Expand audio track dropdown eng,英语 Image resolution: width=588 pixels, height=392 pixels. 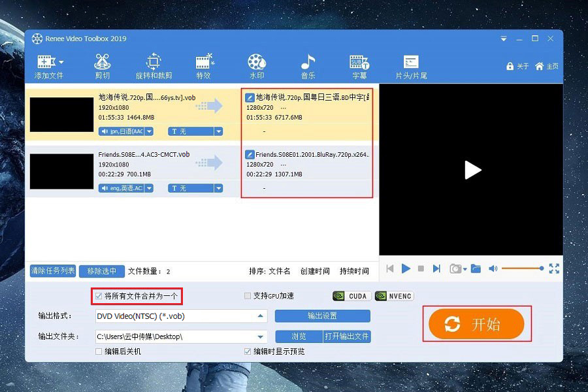tap(149, 188)
